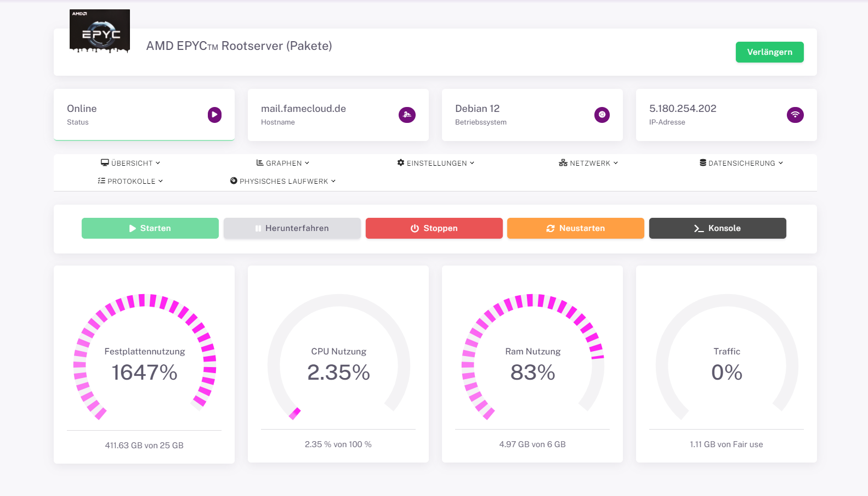868x496 pixels.
Task: Click the AMD EPYC logo image
Action: [100, 31]
